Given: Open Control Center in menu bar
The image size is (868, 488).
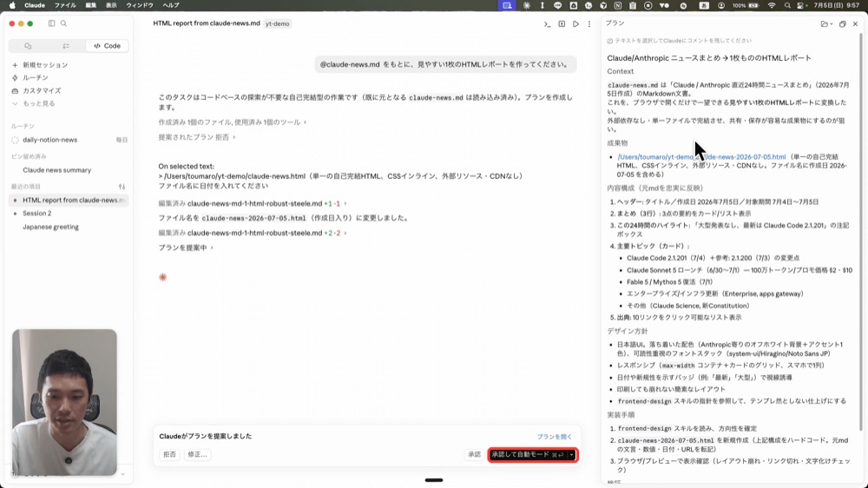Looking at the screenshot, I should [800, 5].
